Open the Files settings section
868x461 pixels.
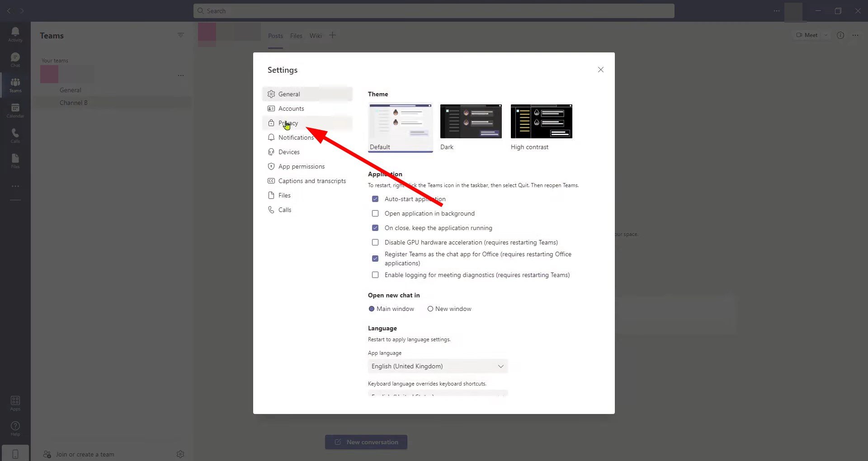click(307, 195)
